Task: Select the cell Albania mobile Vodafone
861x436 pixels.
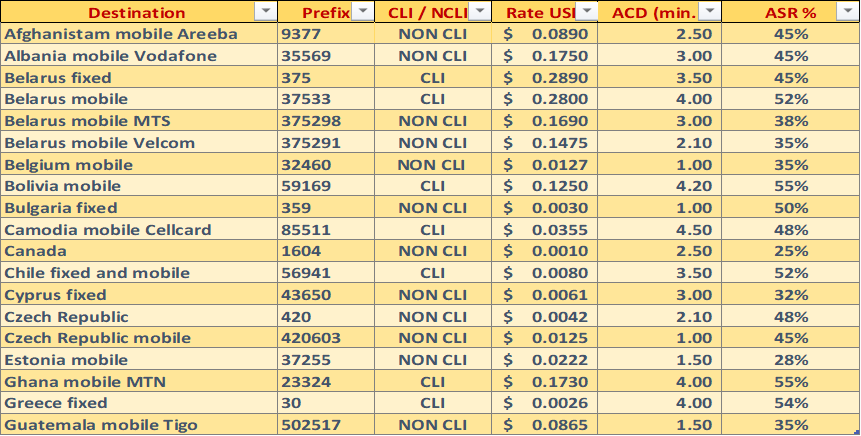Action: (x=139, y=55)
